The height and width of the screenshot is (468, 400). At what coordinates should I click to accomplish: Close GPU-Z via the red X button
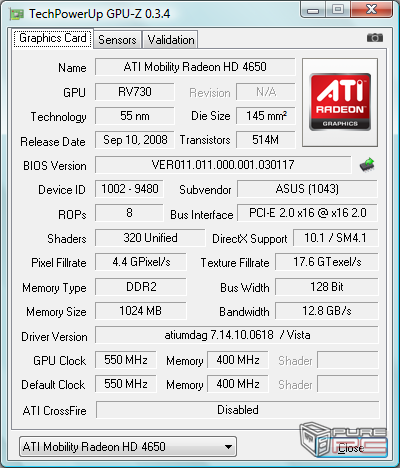pyautogui.click(x=372, y=9)
